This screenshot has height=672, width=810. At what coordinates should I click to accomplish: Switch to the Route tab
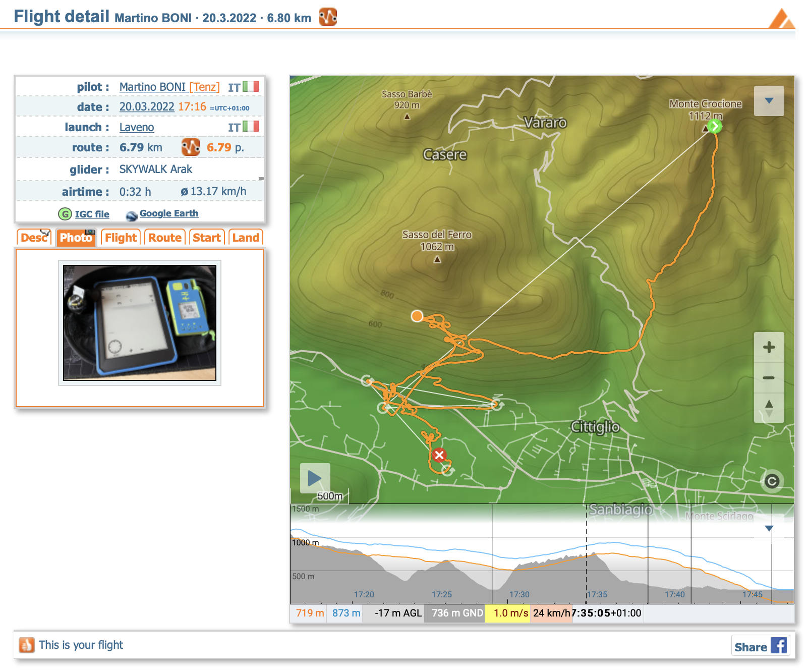coord(165,238)
